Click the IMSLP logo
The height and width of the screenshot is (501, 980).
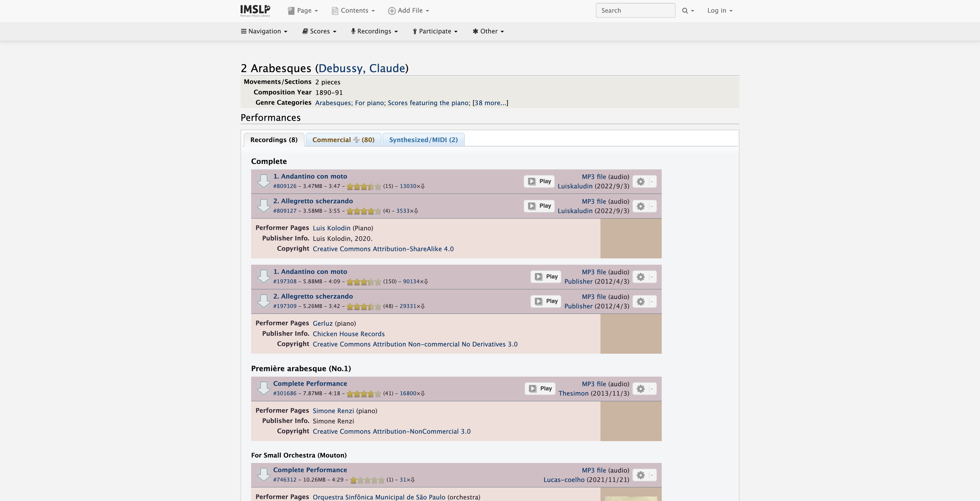[x=255, y=11]
